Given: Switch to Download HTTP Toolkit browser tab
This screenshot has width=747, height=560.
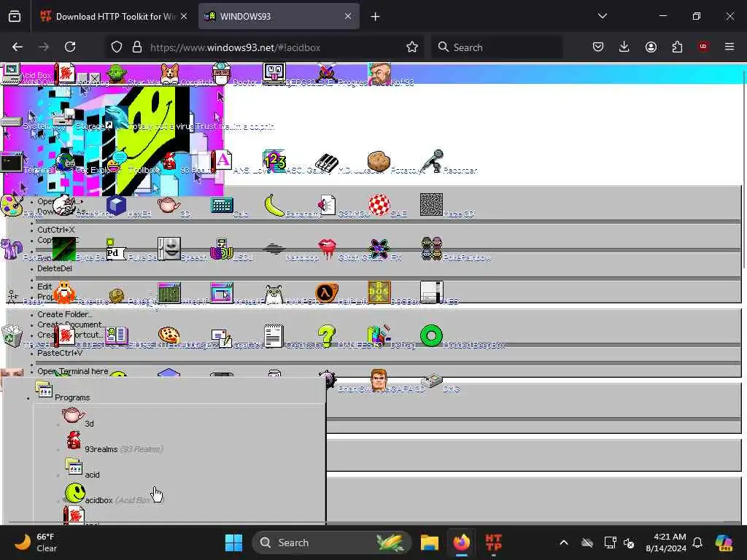Looking at the screenshot, I should 115,16.
